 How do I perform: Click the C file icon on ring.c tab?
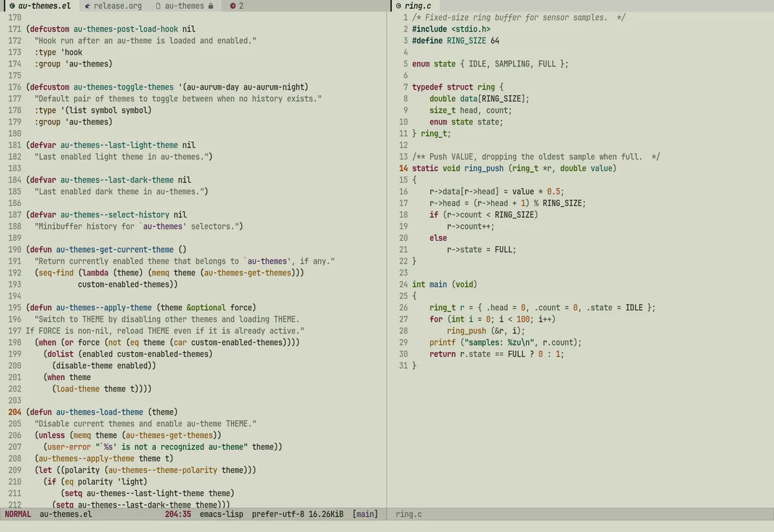399,6
